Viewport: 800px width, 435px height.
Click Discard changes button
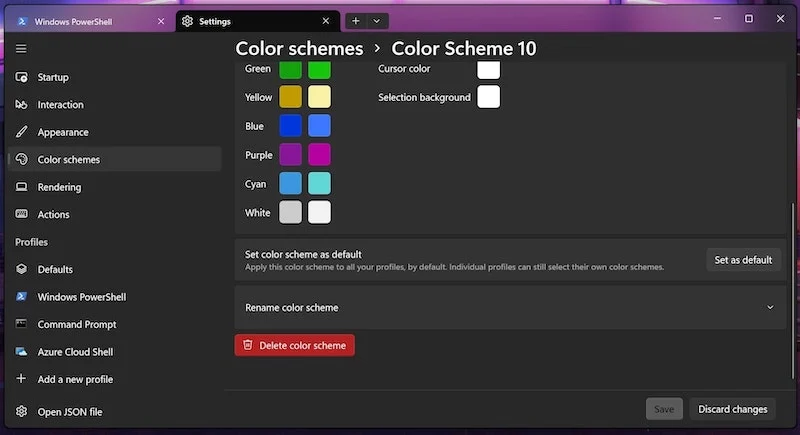click(x=733, y=409)
